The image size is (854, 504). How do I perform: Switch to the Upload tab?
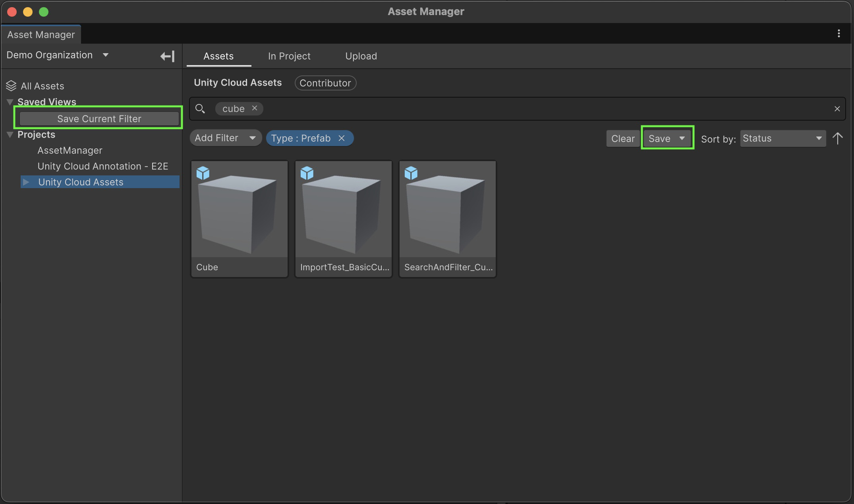coord(361,56)
